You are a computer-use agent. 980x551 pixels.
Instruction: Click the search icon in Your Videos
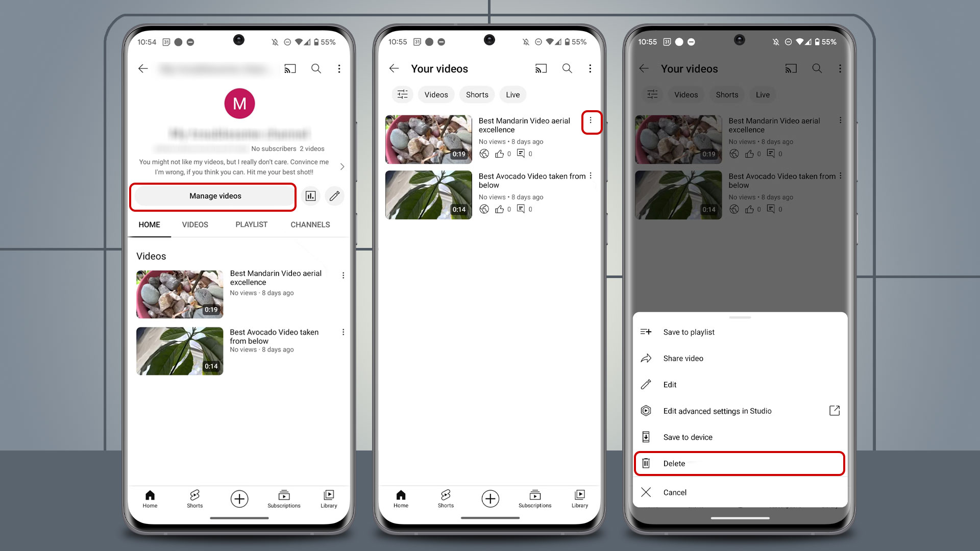[568, 68]
